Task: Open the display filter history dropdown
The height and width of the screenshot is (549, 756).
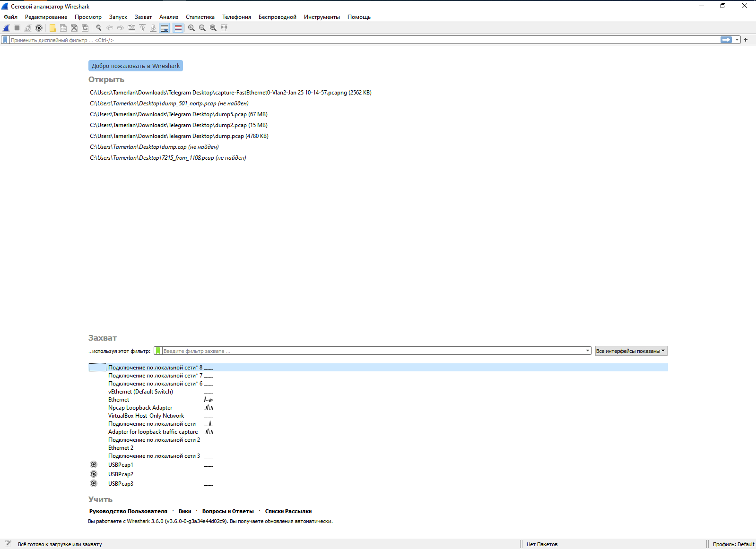Action: (737, 40)
